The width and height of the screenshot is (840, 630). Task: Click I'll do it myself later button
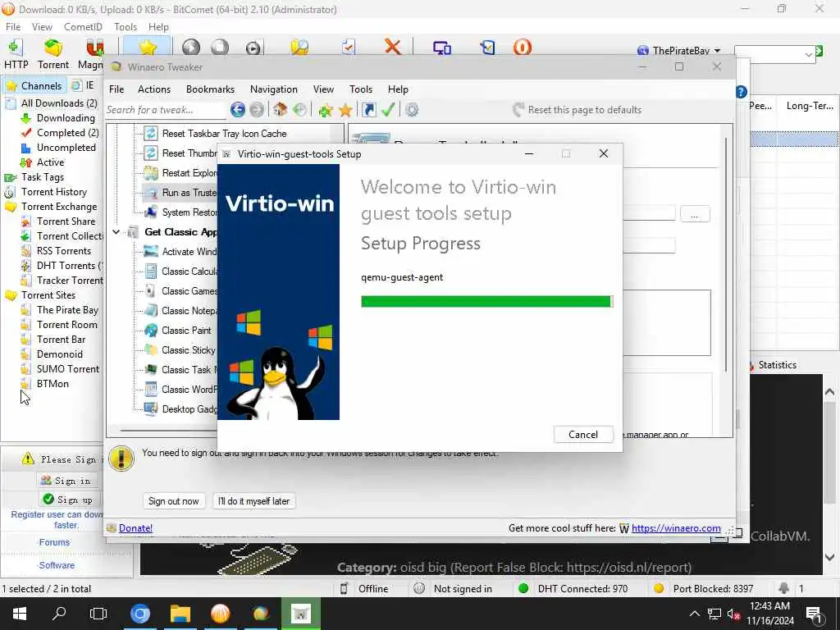(x=253, y=501)
